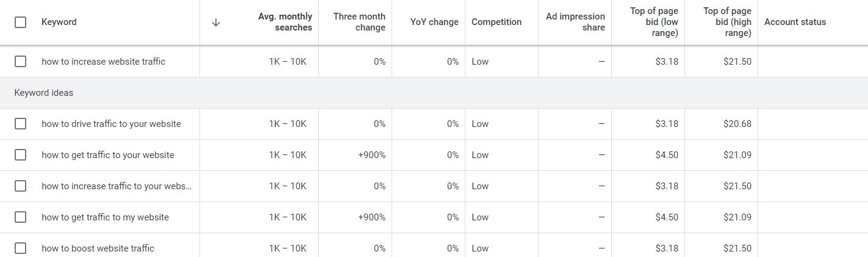Click Top of page bid (low range) header

point(654,22)
